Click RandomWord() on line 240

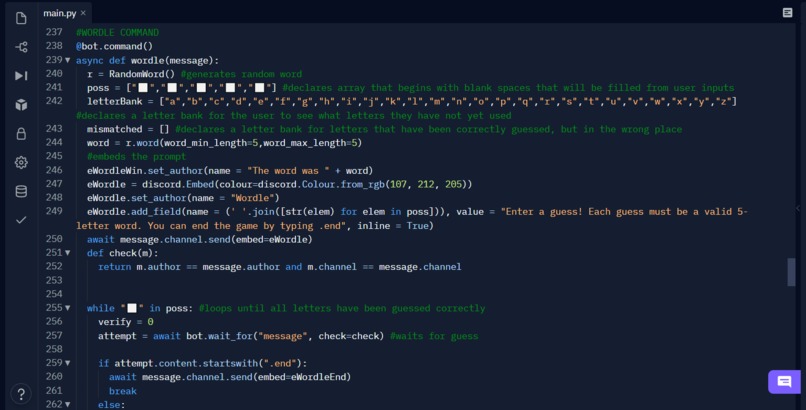pyautogui.click(x=142, y=74)
